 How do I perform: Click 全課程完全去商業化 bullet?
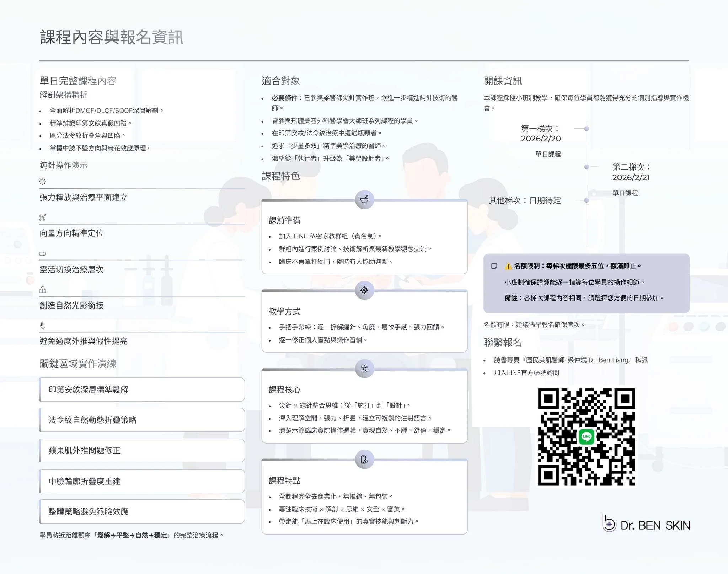(x=336, y=496)
